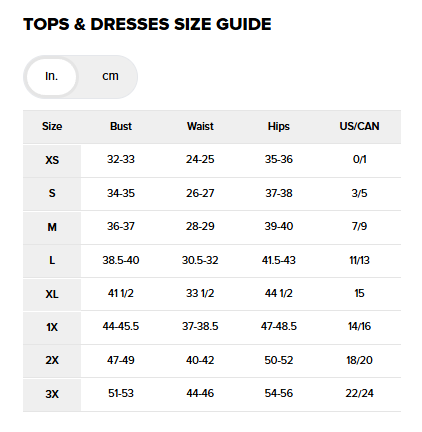This screenshot has height=432, width=422.
Task: Select the XL size row label
Action: [x=52, y=294]
